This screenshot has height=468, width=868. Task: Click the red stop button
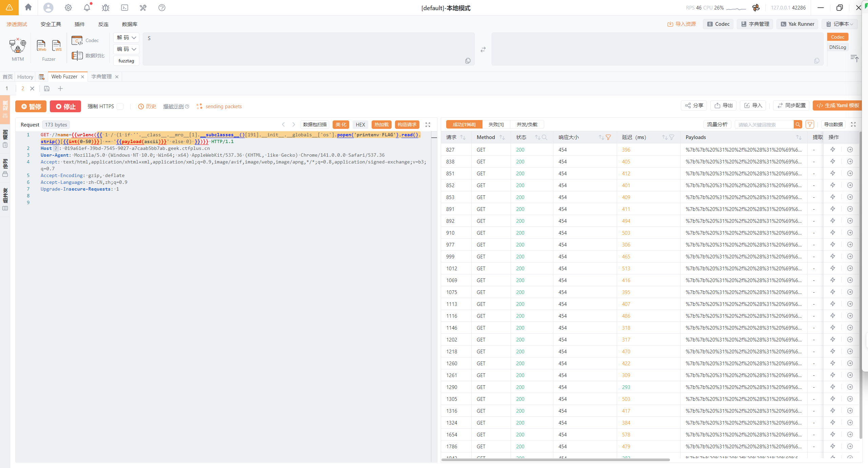click(65, 106)
